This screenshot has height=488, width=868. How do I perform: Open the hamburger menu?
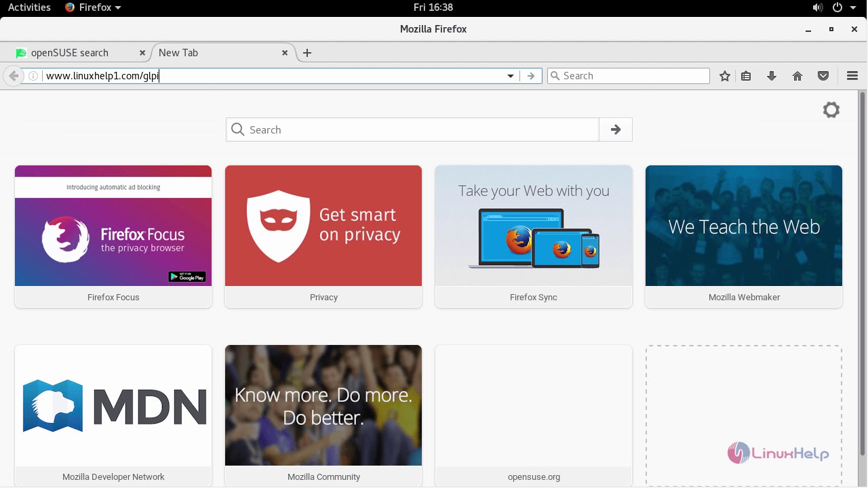pyautogui.click(x=852, y=76)
